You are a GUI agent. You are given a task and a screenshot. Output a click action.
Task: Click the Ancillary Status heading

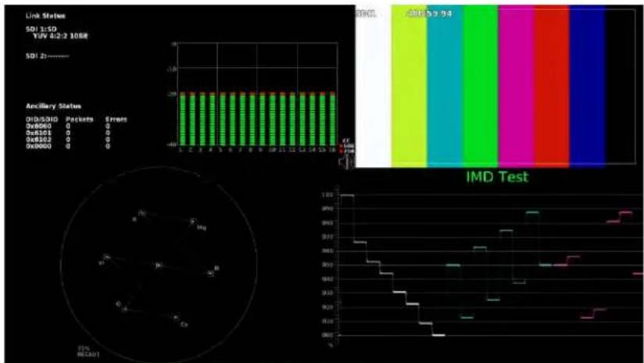pyautogui.click(x=53, y=106)
